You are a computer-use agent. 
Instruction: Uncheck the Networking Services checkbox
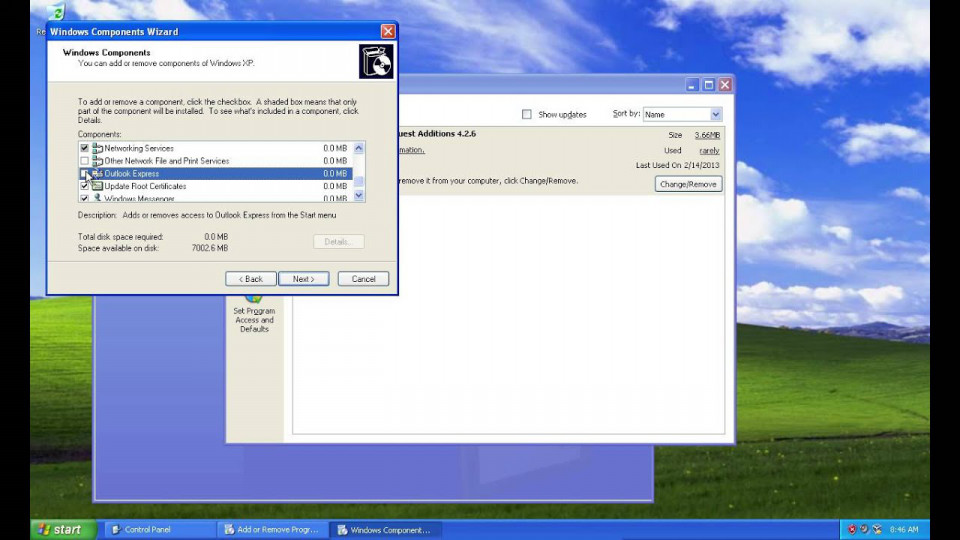84,148
